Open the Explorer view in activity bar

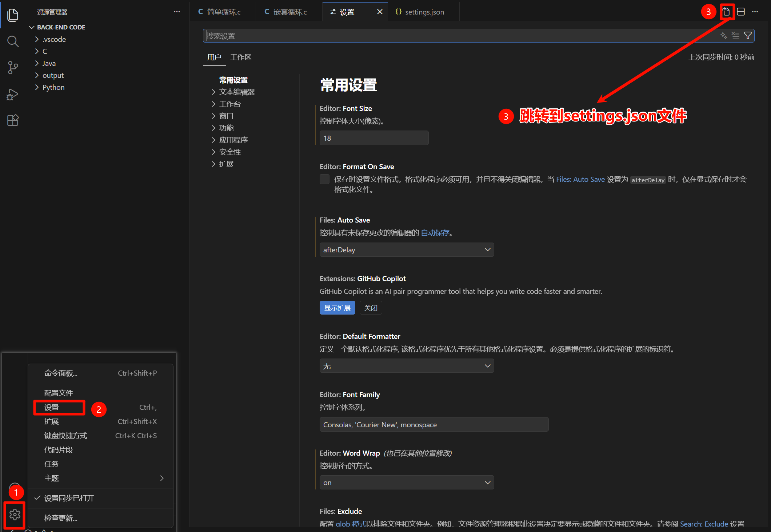(x=13, y=15)
